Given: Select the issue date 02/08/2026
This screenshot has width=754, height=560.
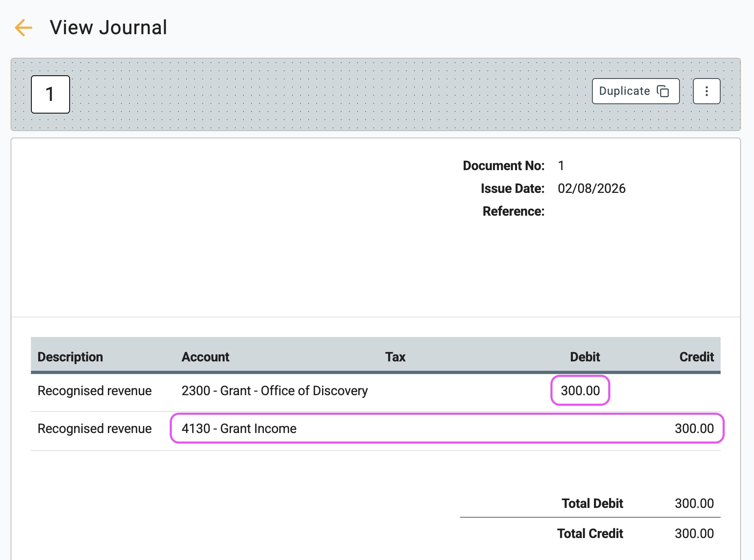Looking at the screenshot, I should pyautogui.click(x=591, y=188).
